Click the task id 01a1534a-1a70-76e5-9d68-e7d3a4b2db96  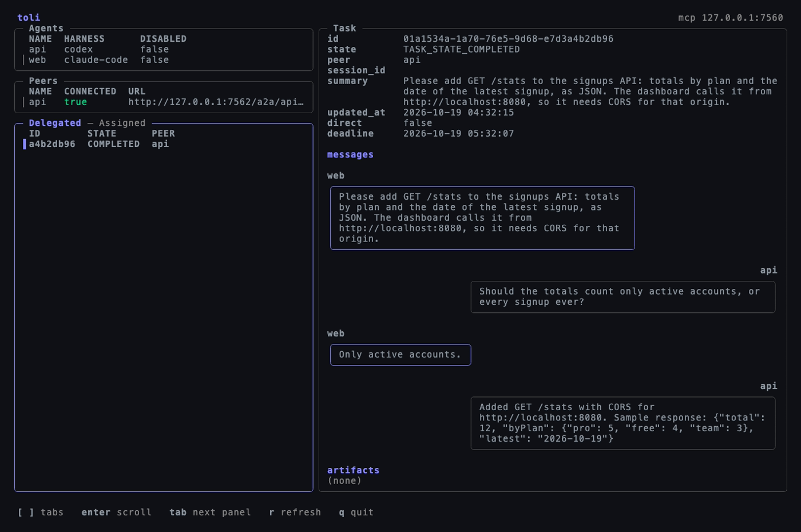[x=508, y=39]
